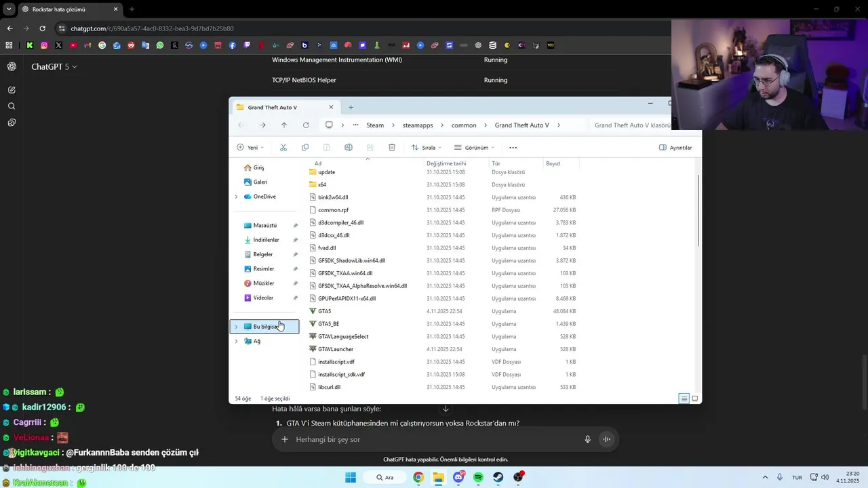Click the Chrome address bar URL

point(152,28)
